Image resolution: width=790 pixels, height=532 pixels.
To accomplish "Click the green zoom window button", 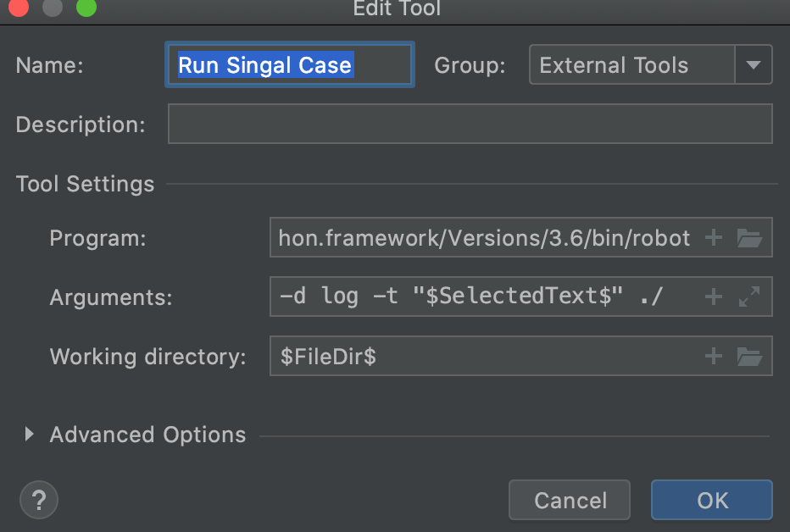I will tap(86, 8).
